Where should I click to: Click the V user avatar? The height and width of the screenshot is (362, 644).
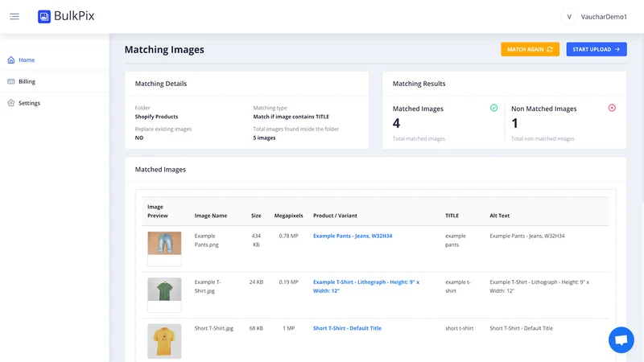[x=569, y=17]
